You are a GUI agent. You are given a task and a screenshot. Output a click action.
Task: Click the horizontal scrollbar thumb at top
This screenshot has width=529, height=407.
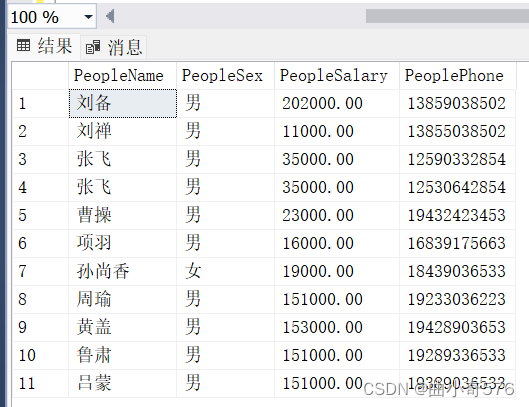[447, 16]
